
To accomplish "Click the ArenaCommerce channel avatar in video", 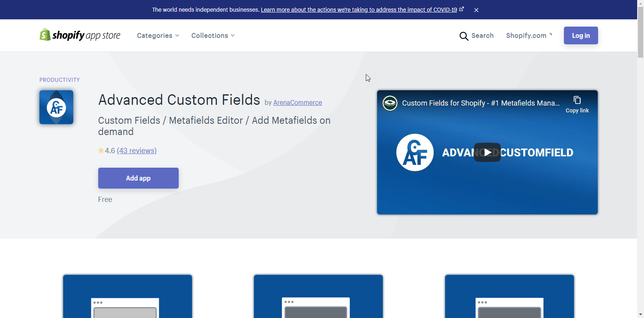I will (x=390, y=103).
